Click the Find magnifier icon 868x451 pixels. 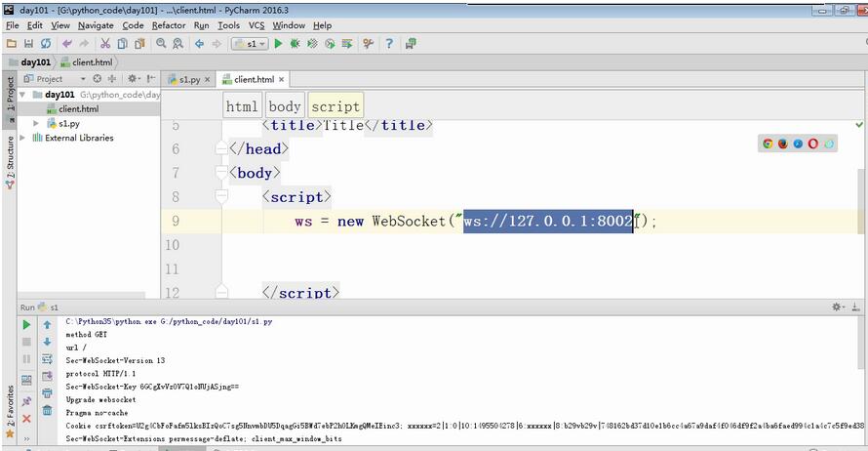161,43
